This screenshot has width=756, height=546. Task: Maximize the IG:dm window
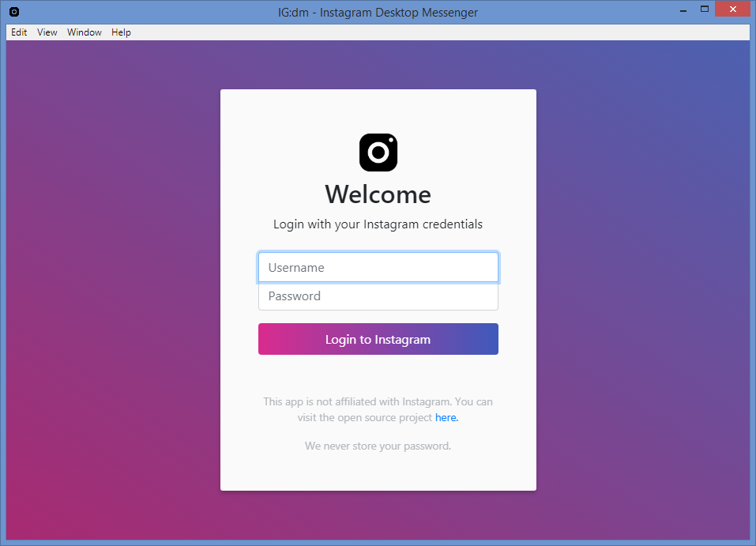coord(705,9)
